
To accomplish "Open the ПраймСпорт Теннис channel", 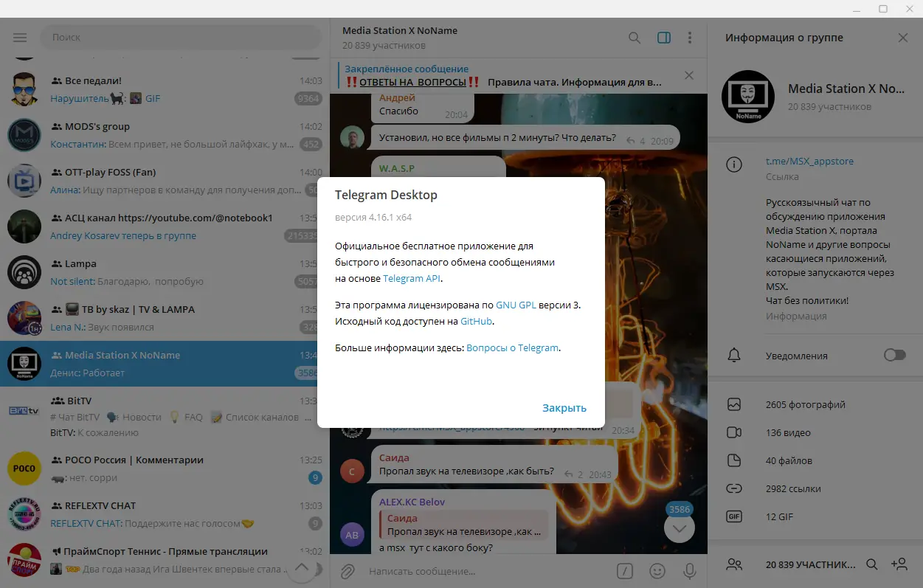I will (x=165, y=560).
